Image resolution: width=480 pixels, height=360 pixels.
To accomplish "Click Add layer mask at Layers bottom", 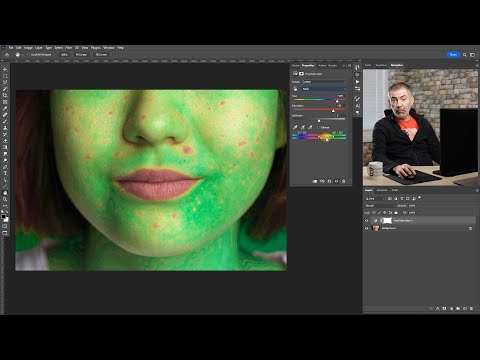I will point(444,309).
